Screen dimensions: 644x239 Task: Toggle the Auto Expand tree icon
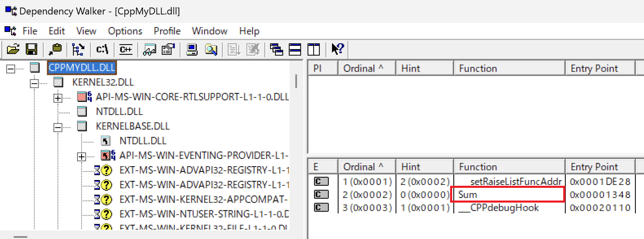[x=78, y=50]
